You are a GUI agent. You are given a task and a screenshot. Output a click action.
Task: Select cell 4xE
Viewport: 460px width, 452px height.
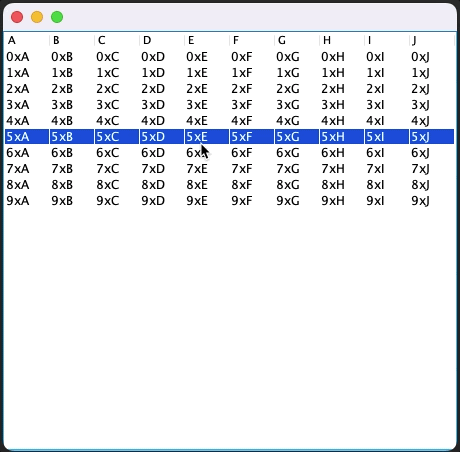[207, 121]
